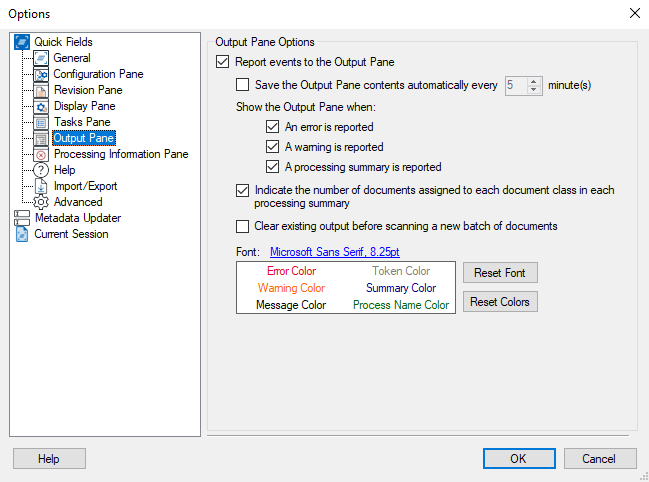Select Metadata Updater in the tree
Image resolution: width=649 pixels, height=482 pixels.
(78, 218)
